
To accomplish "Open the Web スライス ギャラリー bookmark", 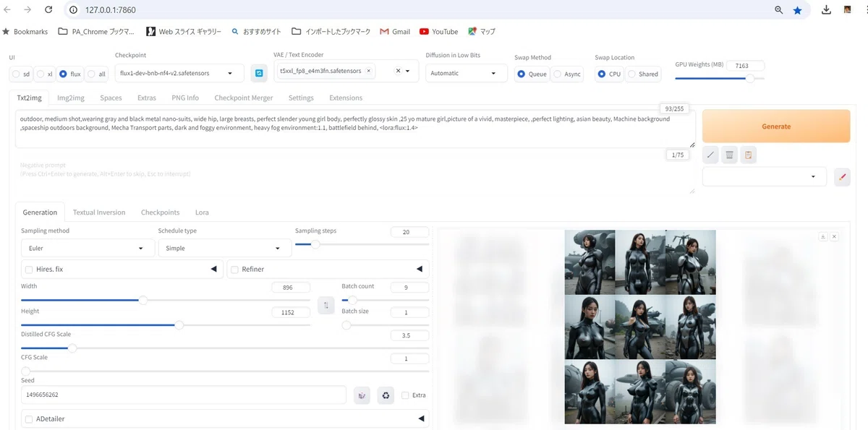I will (184, 32).
